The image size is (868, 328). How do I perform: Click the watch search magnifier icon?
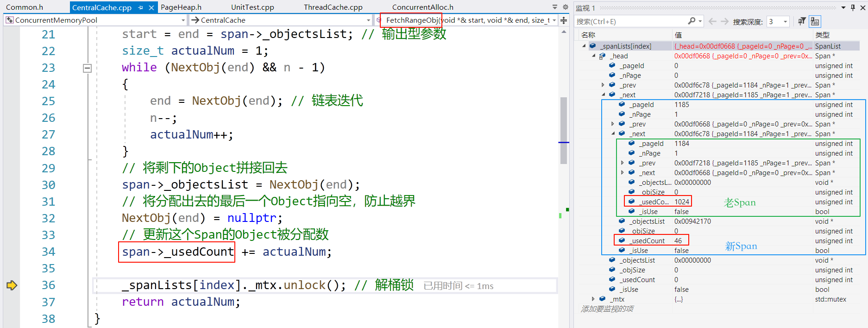tap(692, 21)
